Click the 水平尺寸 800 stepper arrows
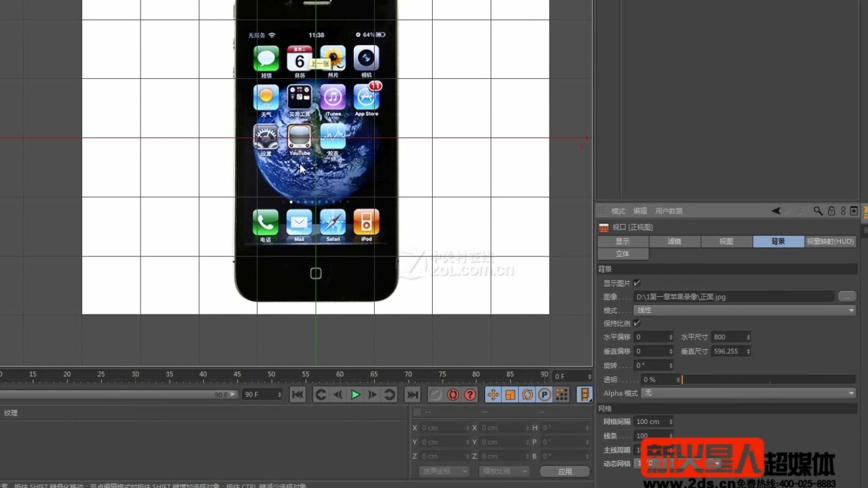The image size is (868, 488). 748,337
